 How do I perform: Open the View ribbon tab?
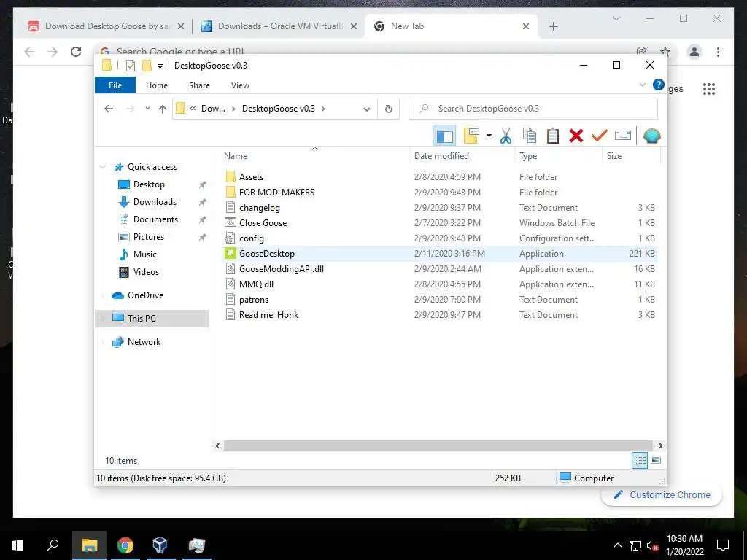click(240, 85)
